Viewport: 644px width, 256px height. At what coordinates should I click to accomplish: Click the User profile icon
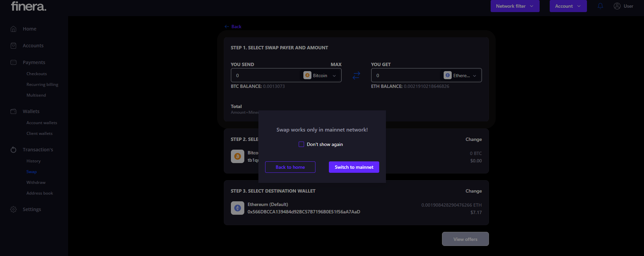pos(617,6)
